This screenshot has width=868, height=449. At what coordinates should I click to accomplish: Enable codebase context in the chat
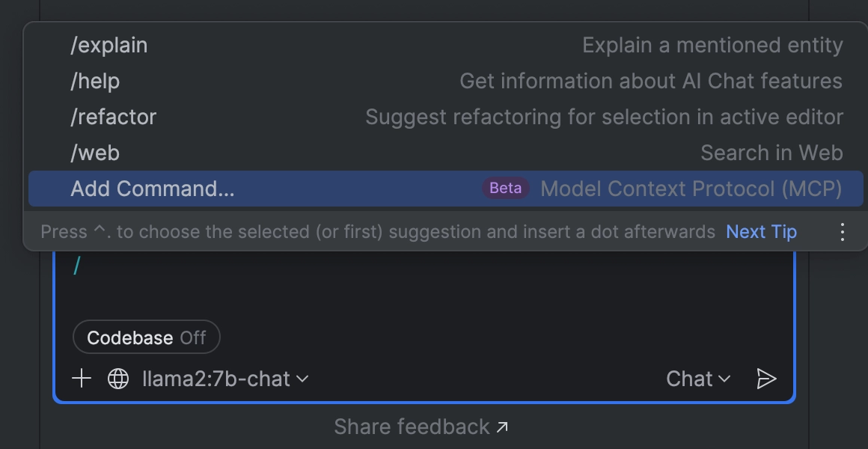(146, 337)
